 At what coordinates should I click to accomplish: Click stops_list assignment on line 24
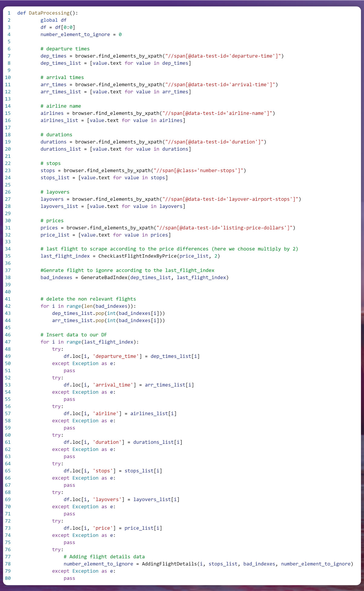(104, 178)
